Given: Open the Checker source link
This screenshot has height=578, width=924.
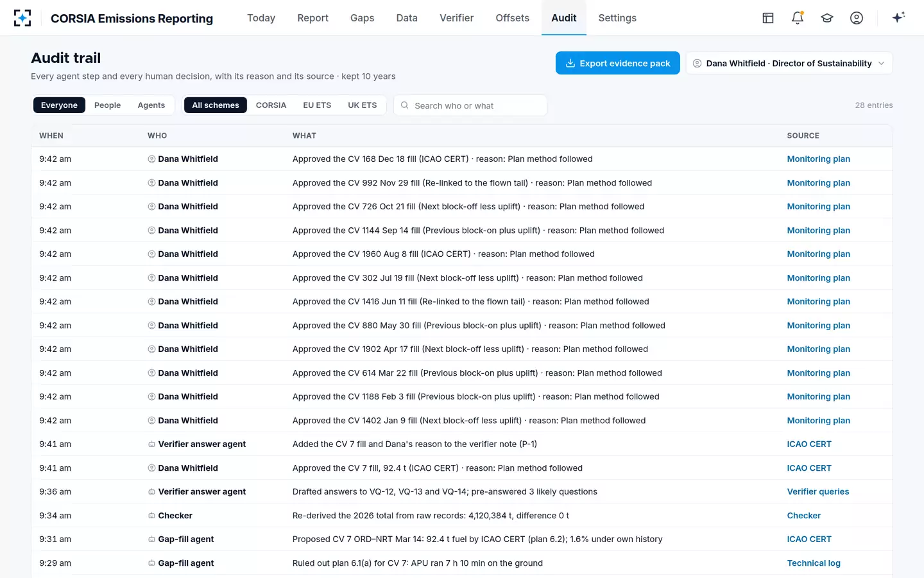Looking at the screenshot, I should (x=803, y=516).
